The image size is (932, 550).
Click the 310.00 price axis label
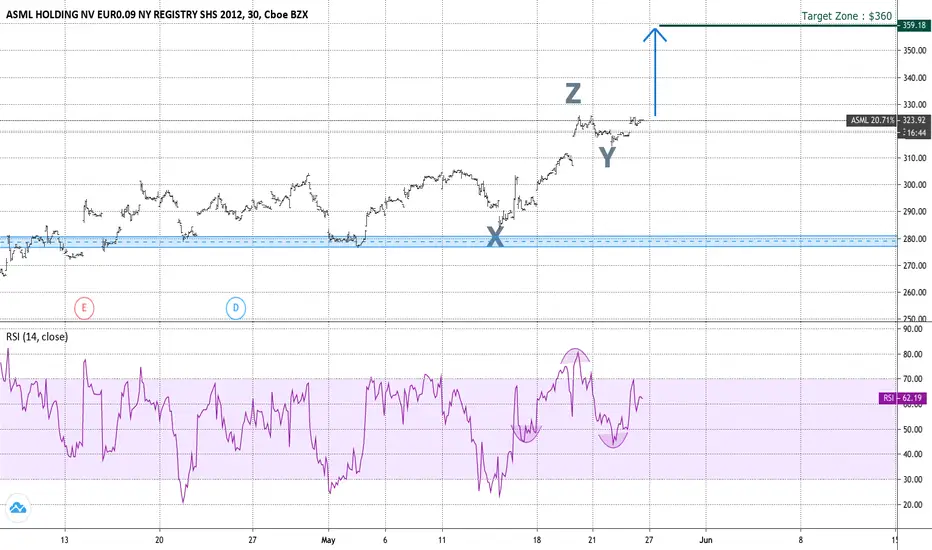[914, 158]
